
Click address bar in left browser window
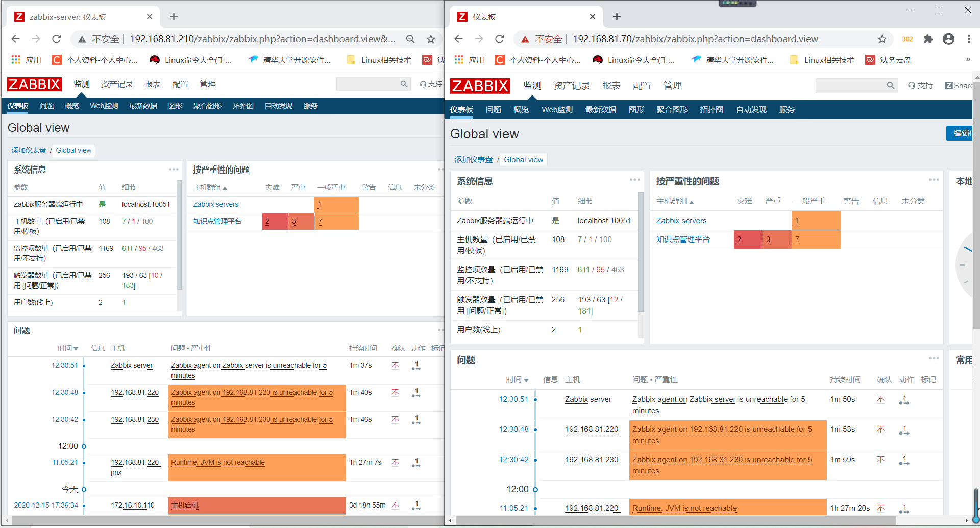[x=263, y=39]
